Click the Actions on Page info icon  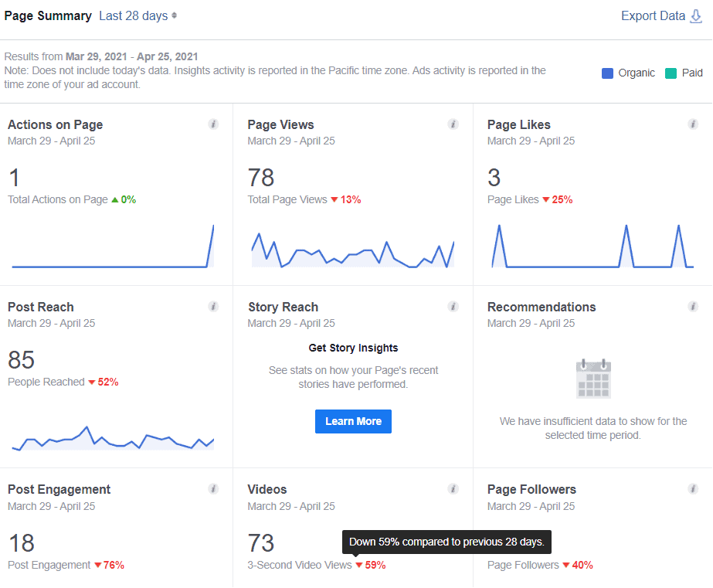pos(213,124)
